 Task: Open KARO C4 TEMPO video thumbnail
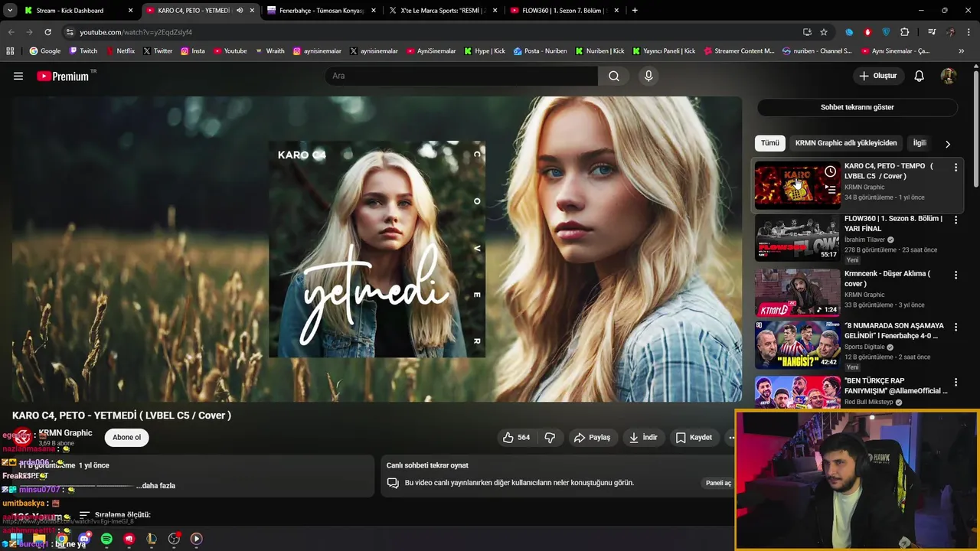[x=797, y=184]
